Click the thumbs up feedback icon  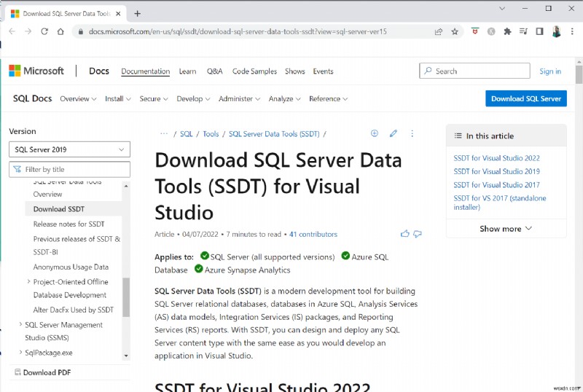click(405, 234)
